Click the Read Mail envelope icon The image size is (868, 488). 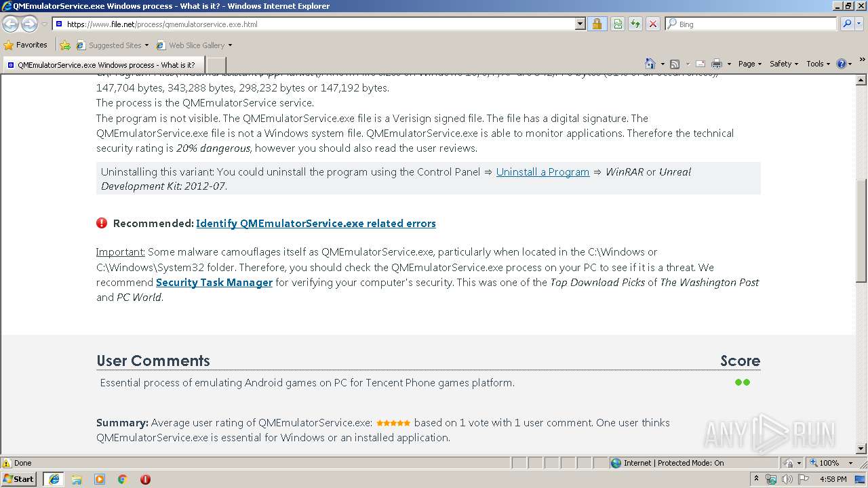tap(701, 64)
